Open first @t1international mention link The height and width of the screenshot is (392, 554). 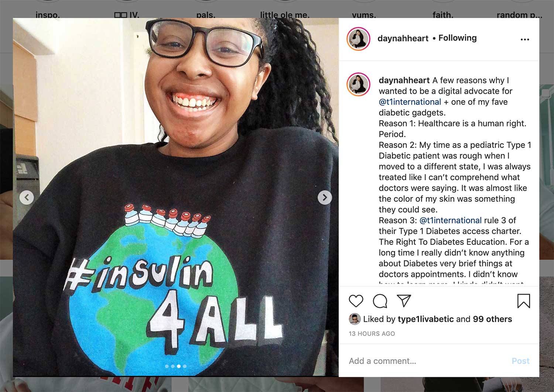tap(410, 102)
